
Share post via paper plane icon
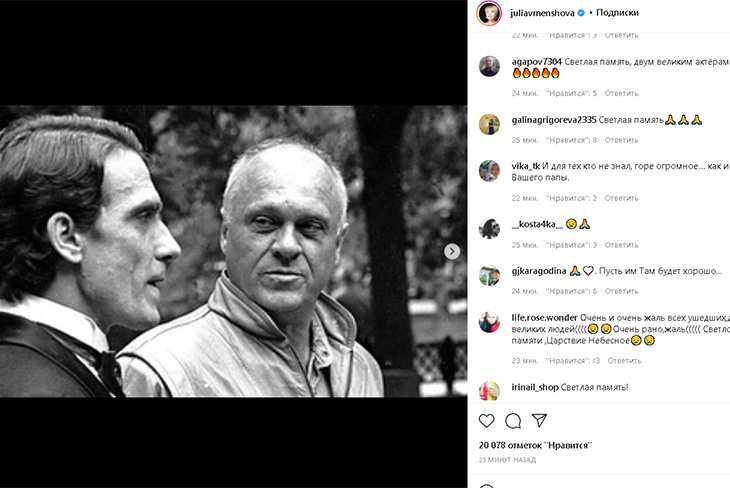click(x=539, y=421)
